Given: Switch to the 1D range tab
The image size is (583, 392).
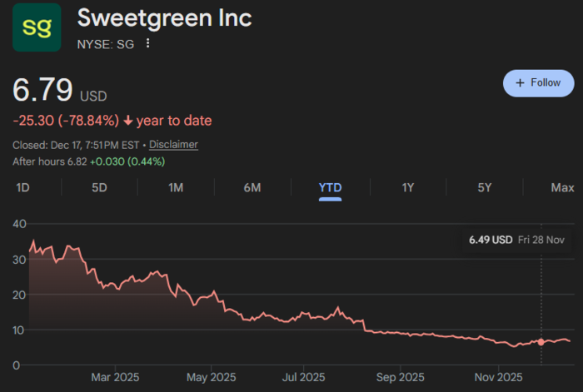Looking at the screenshot, I should (x=23, y=187).
